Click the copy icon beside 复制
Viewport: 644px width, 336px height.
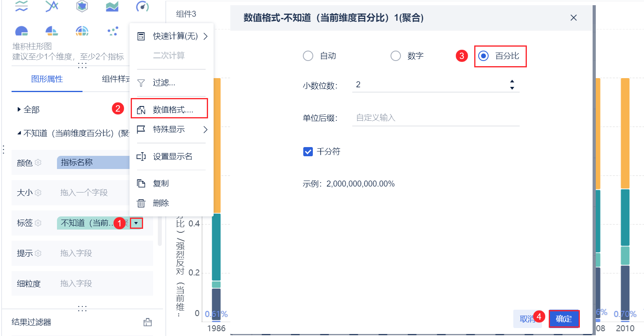(x=141, y=183)
